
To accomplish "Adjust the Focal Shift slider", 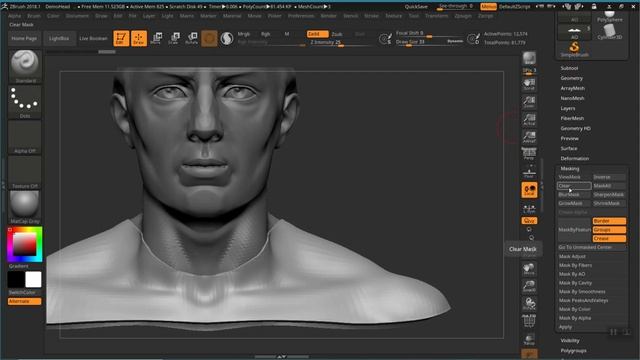I will [x=429, y=33].
